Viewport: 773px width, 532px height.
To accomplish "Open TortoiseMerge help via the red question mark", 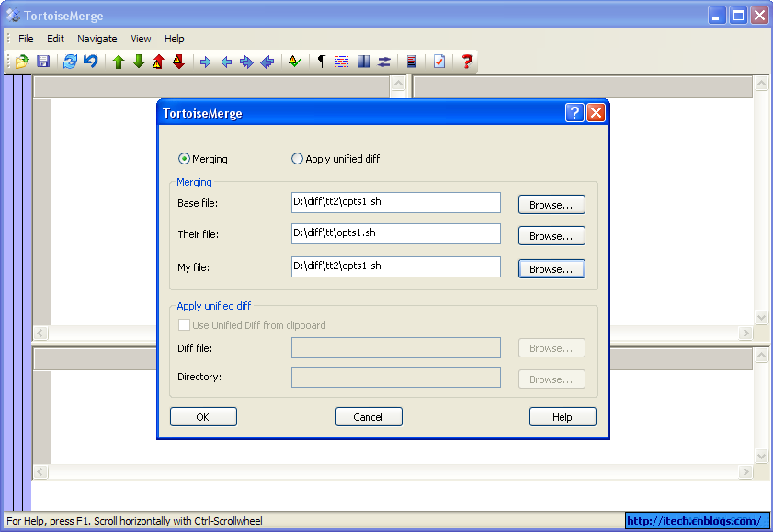I will (466, 61).
